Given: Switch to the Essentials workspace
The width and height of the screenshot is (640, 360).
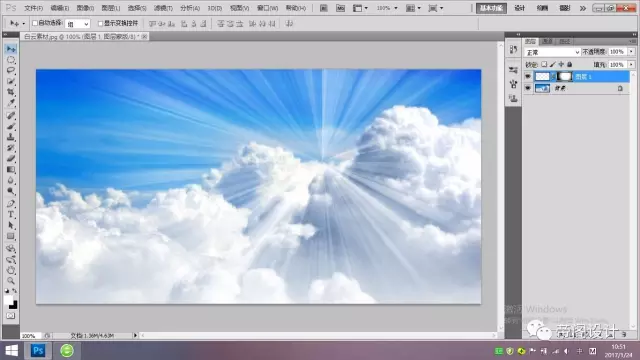Looking at the screenshot, I should click(491, 8).
